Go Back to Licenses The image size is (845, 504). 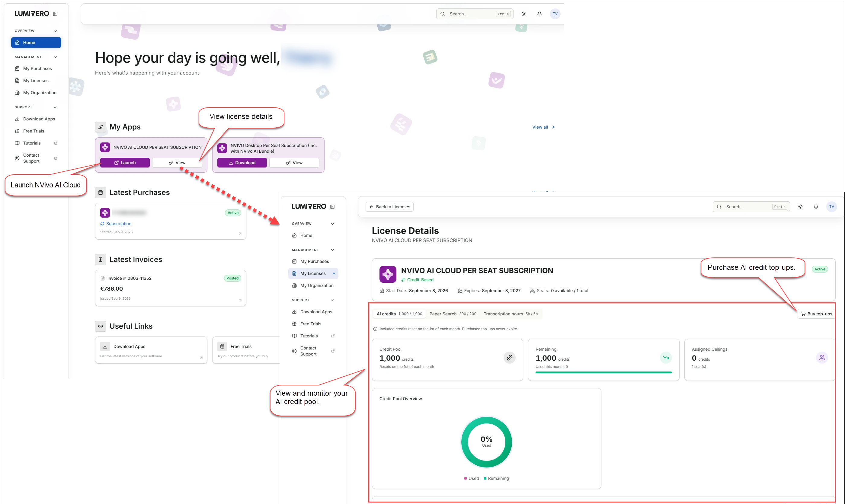(389, 207)
